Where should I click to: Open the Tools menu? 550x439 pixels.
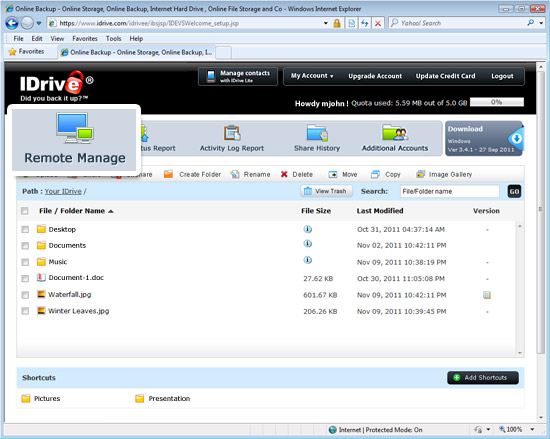coord(113,39)
